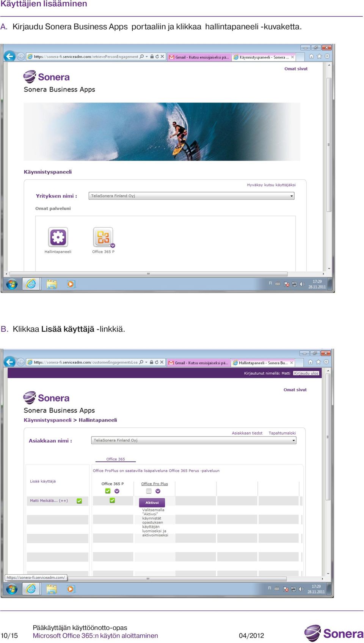
Task: Open the Hallintapaneeli gear icon under Omat palveluni
Action: pos(58,237)
